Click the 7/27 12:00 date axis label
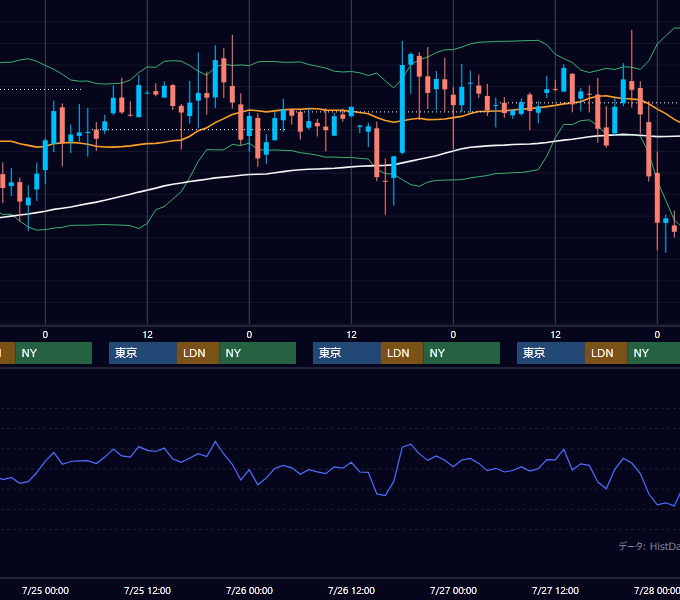This screenshot has height=600, width=680. [x=556, y=590]
